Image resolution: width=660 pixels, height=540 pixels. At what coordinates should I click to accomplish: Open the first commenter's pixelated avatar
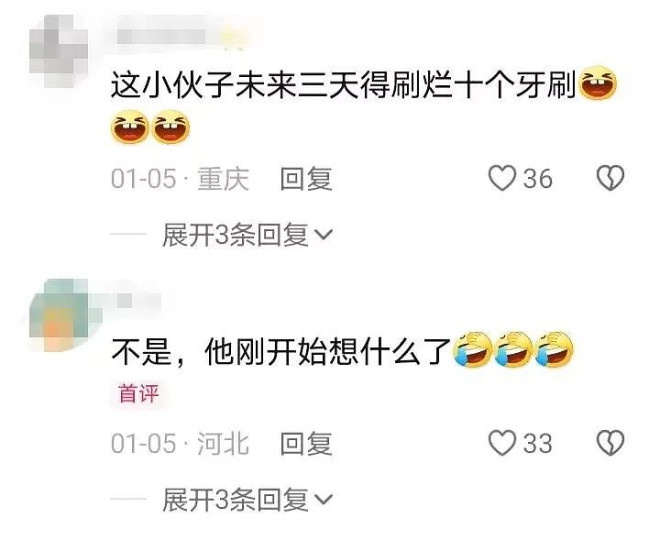[x=58, y=51]
